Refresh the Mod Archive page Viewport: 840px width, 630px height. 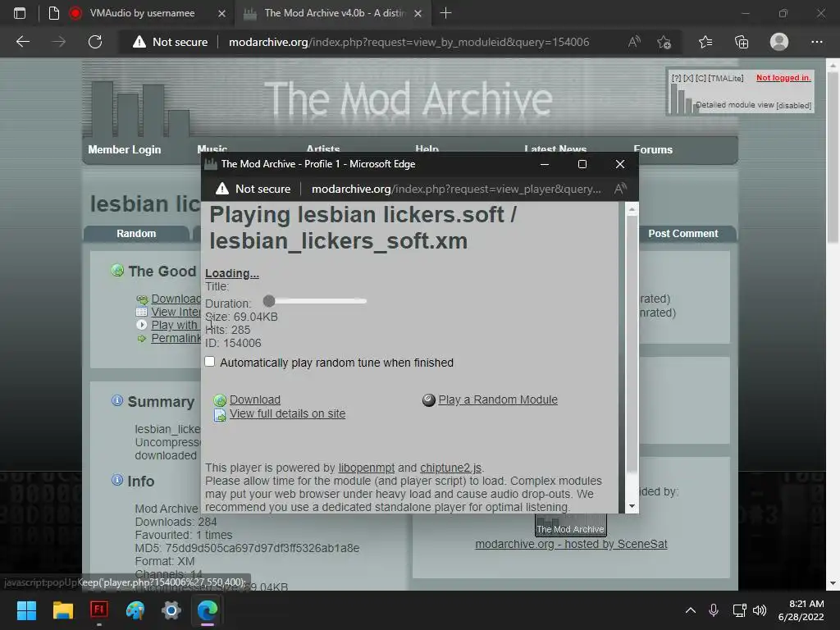95,42
